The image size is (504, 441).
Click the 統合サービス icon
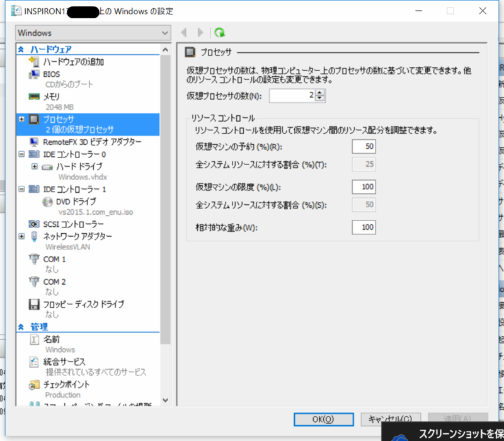[34, 362]
